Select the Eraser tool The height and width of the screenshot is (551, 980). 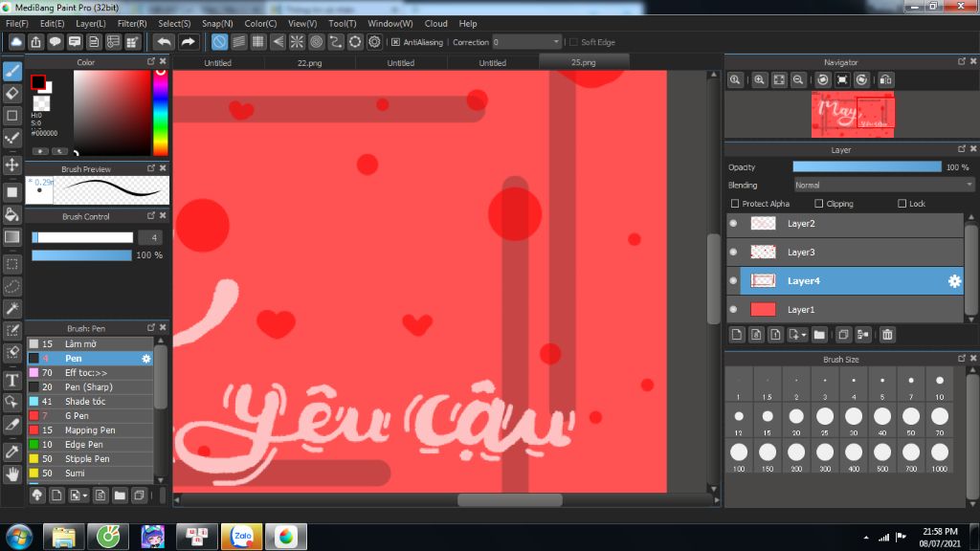[x=11, y=93]
